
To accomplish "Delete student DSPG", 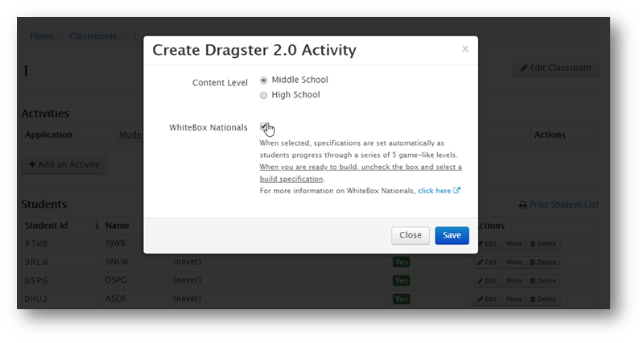I will point(543,280).
